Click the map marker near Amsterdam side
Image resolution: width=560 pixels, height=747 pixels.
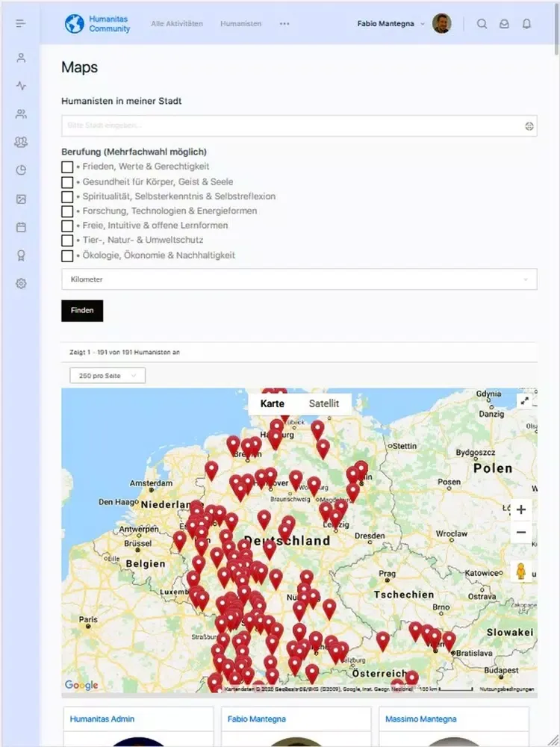[x=211, y=471]
